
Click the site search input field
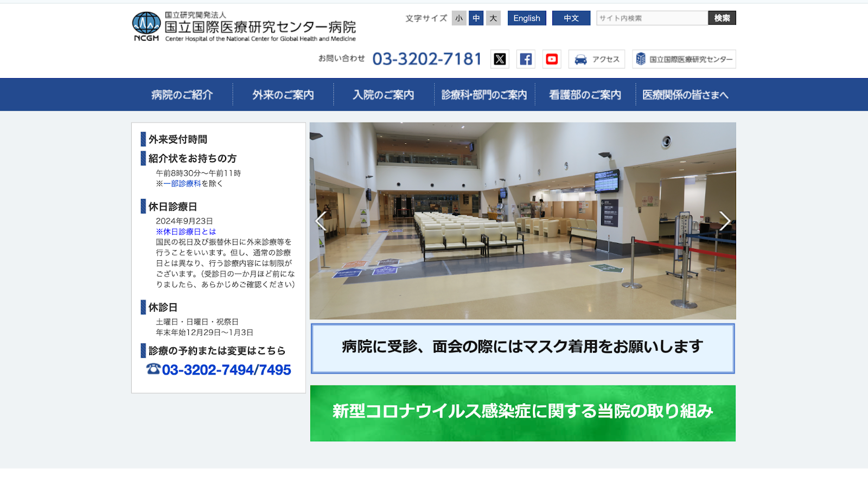coord(652,18)
